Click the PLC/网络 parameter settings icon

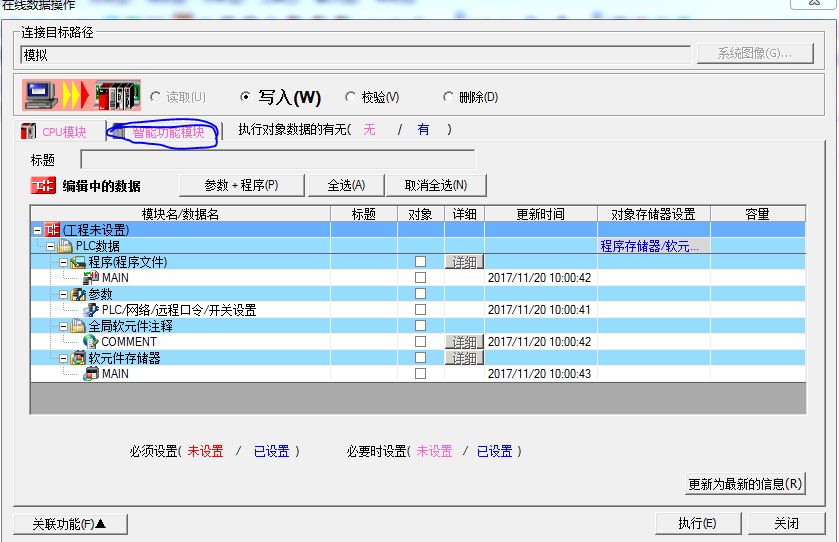coord(91,310)
